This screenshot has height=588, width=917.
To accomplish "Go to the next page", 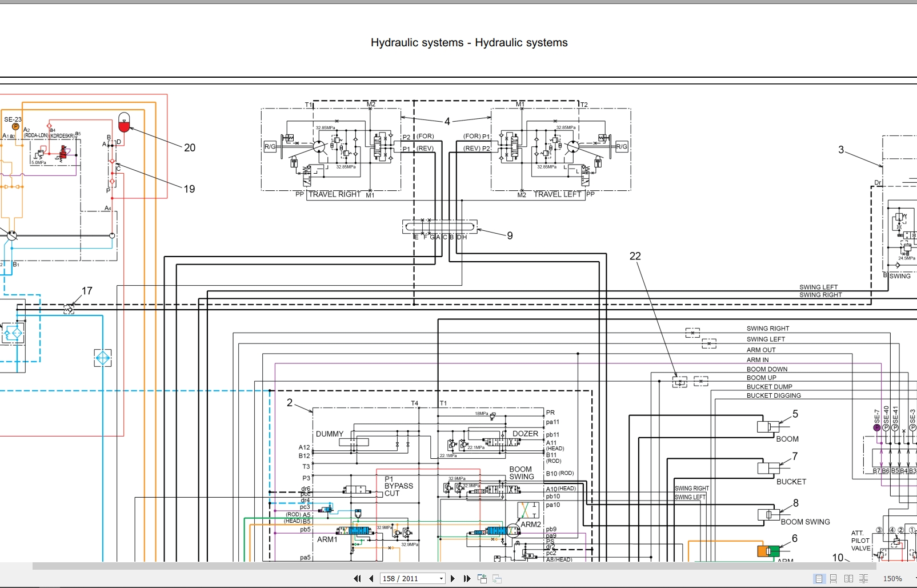I will point(453,578).
